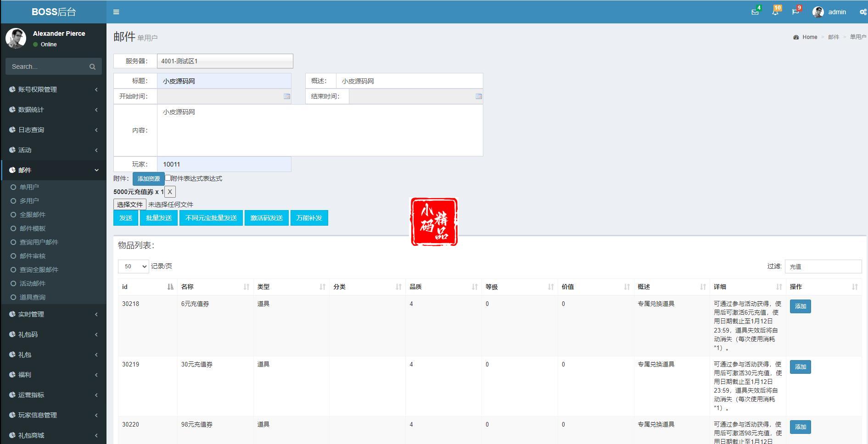Toggle the 附件表达式 checkbox

[x=168, y=178]
